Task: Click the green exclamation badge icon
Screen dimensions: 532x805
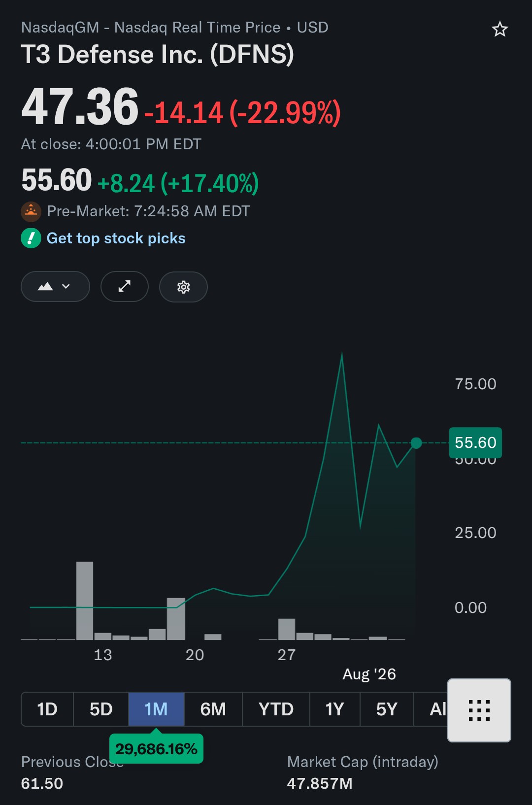Action: click(31, 238)
